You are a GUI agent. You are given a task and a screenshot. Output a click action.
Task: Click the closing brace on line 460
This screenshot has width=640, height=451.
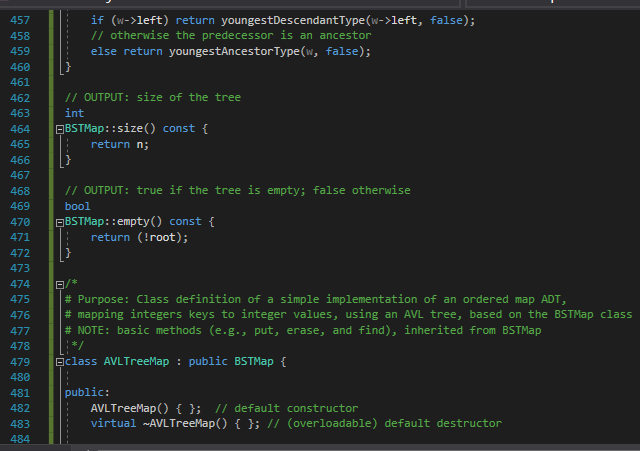(68, 67)
